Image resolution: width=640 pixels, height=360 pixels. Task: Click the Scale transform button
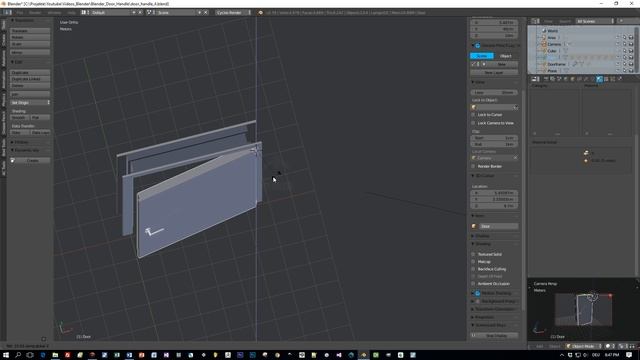(30, 44)
